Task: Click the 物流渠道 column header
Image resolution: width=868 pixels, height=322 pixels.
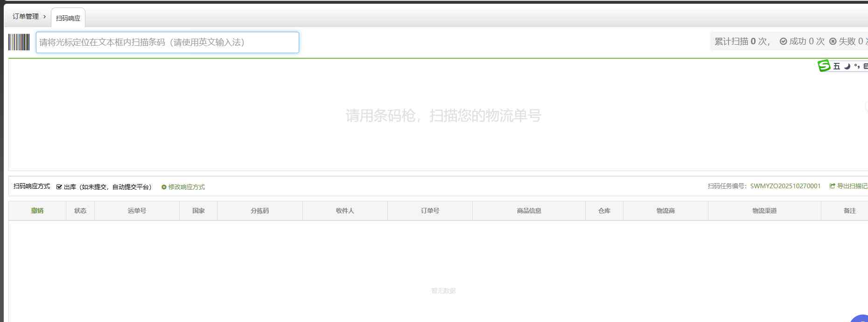Action: (764, 211)
